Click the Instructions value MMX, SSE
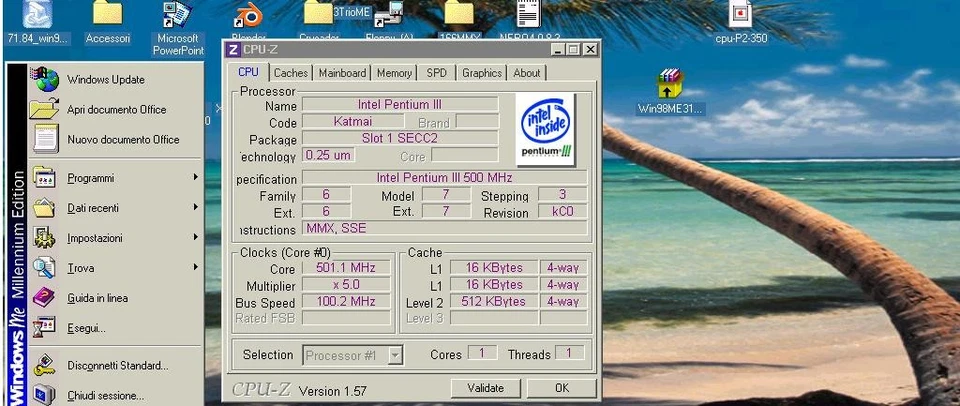Screen dimensions: 960x406 (444, 228)
